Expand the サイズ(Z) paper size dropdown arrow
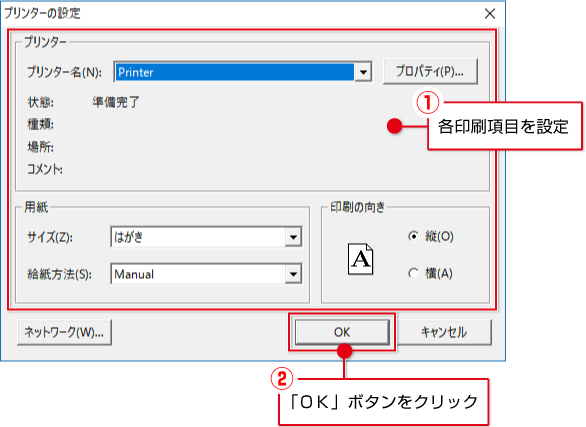This screenshot has width=586, height=427. (293, 237)
